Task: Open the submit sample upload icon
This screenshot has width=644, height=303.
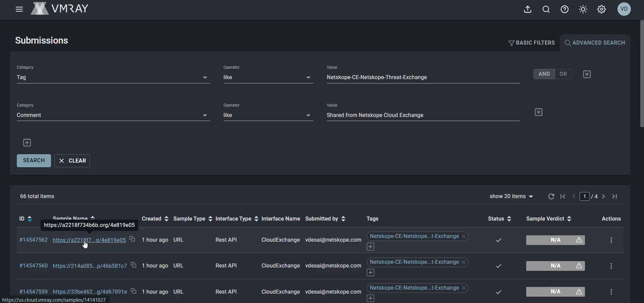Action: (528, 9)
